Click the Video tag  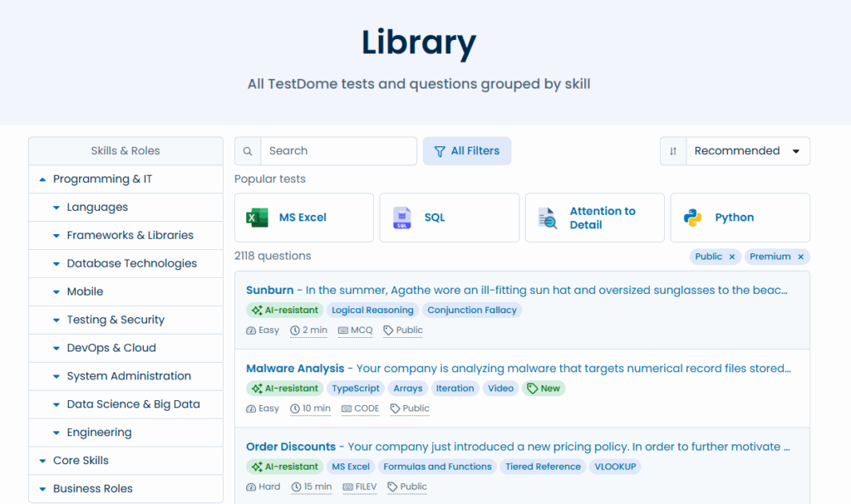pos(500,389)
